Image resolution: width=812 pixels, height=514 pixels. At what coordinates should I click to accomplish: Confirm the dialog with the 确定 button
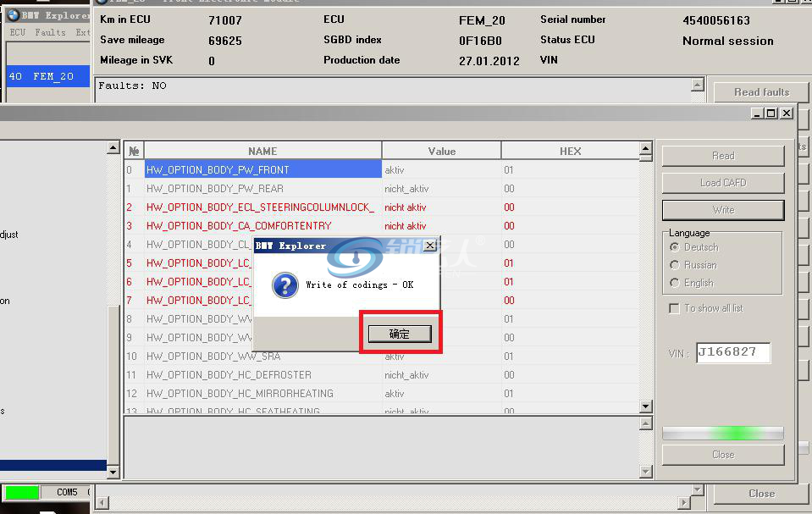point(400,334)
